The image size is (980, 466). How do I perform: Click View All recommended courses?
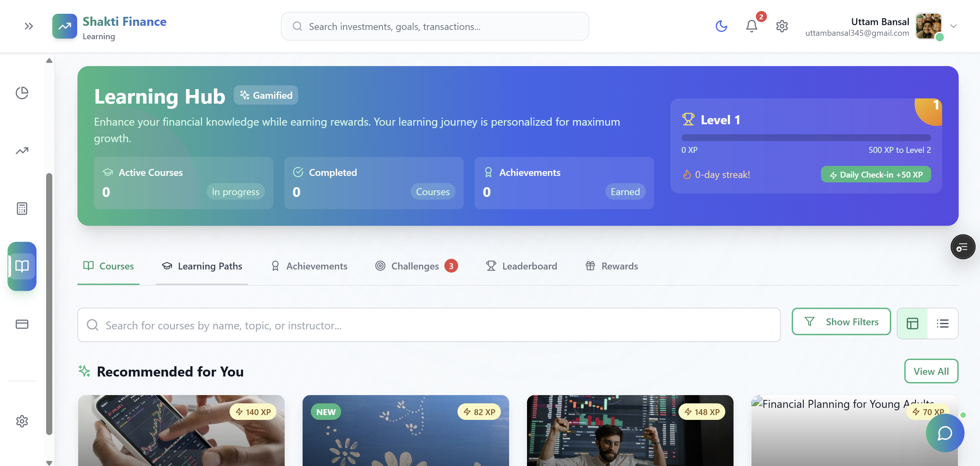tap(930, 371)
